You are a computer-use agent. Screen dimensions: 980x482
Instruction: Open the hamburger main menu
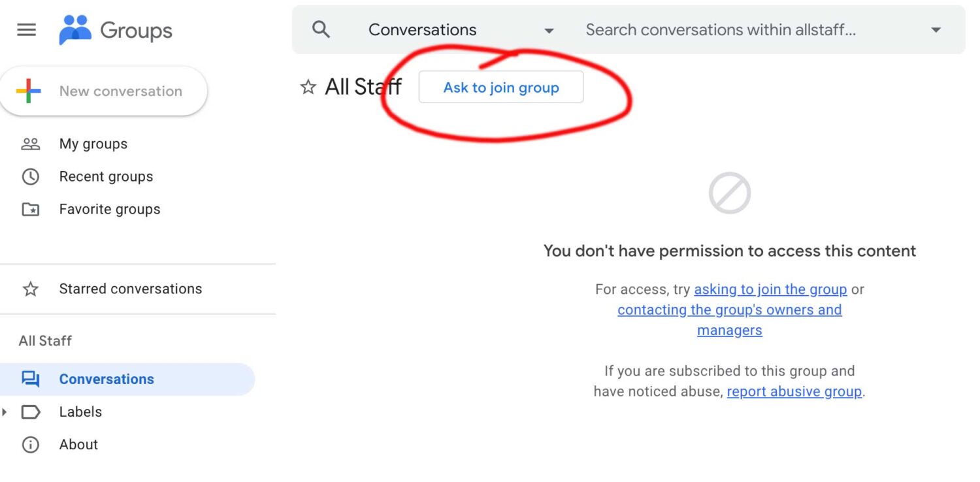[26, 30]
